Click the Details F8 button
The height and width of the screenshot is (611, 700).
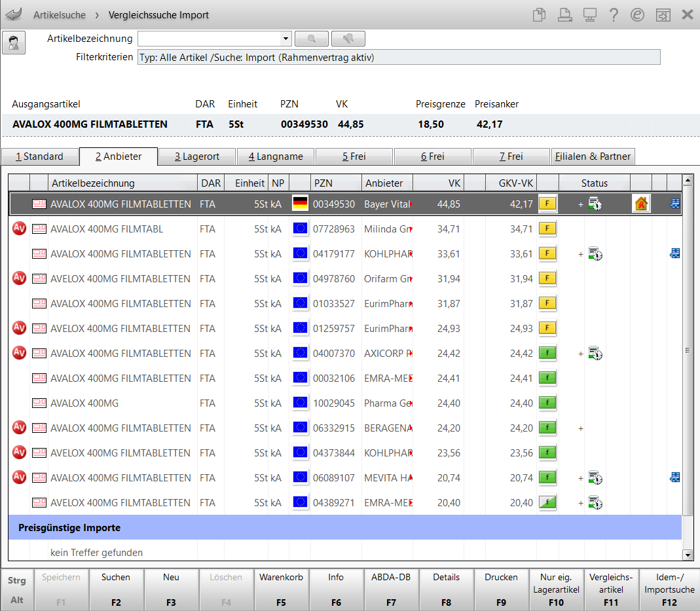(447, 589)
